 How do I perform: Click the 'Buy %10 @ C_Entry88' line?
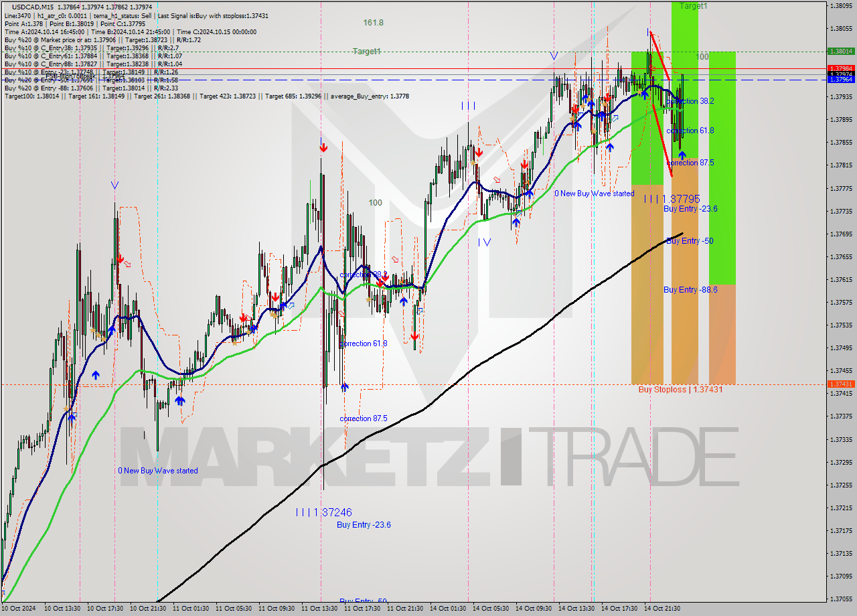click(92, 64)
